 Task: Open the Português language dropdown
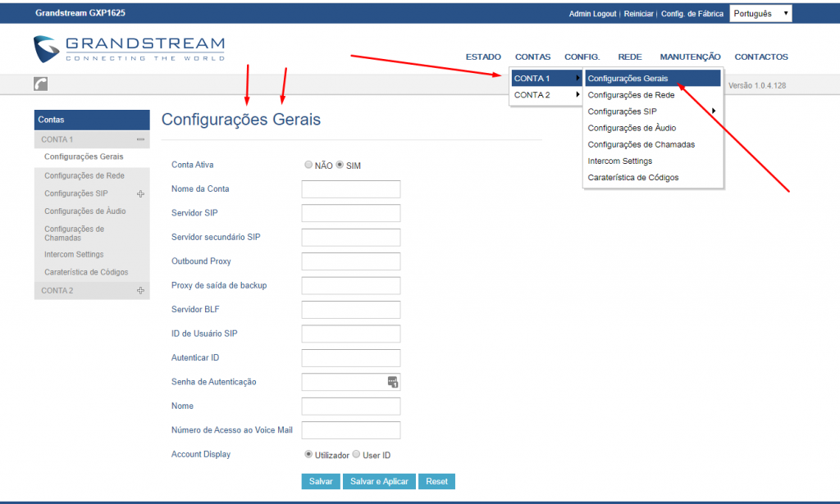pyautogui.click(x=760, y=14)
